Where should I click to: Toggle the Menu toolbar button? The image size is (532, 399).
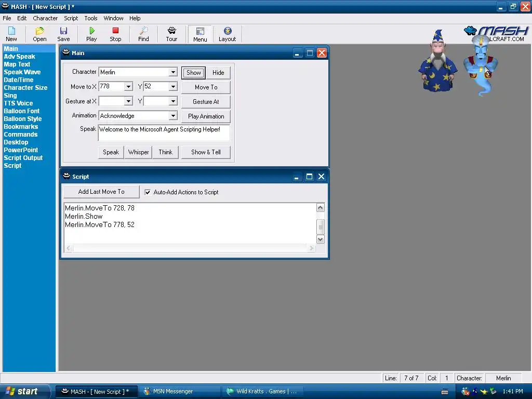pyautogui.click(x=200, y=34)
